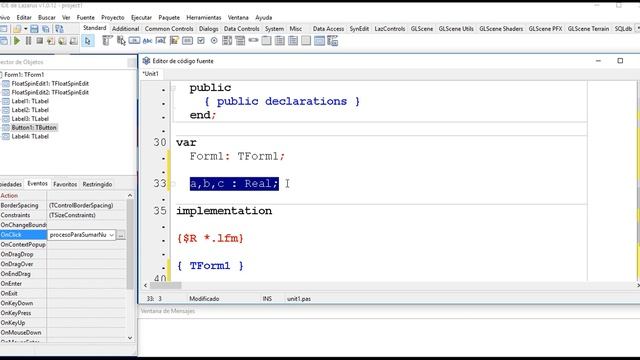The image size is (640, 360).
Task: Click the Stop debugger icon
Action: 40,41
